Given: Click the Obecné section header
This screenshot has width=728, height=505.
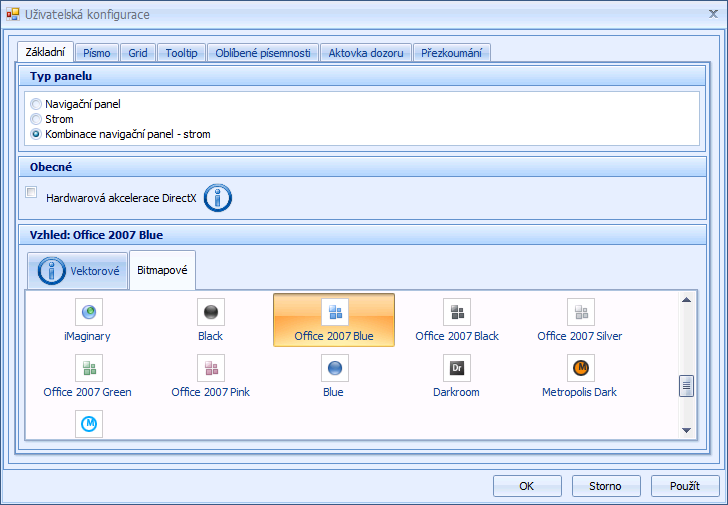Looking at the screenshot, I should point(362,167).
